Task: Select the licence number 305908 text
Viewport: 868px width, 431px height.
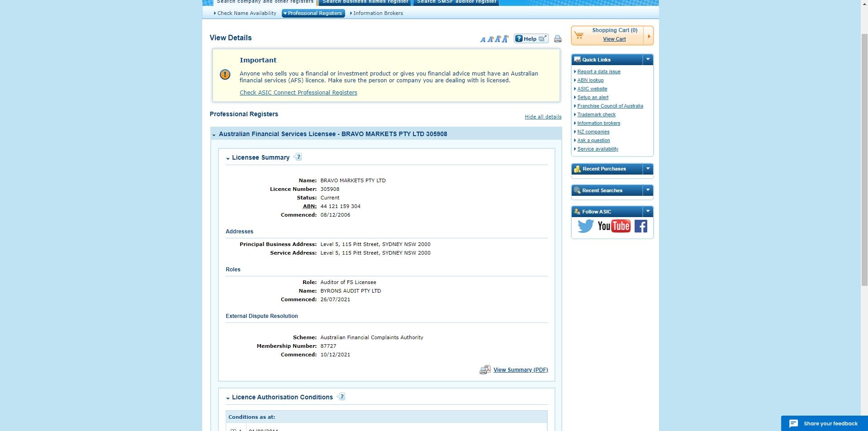Action: [x=330, y=189]
